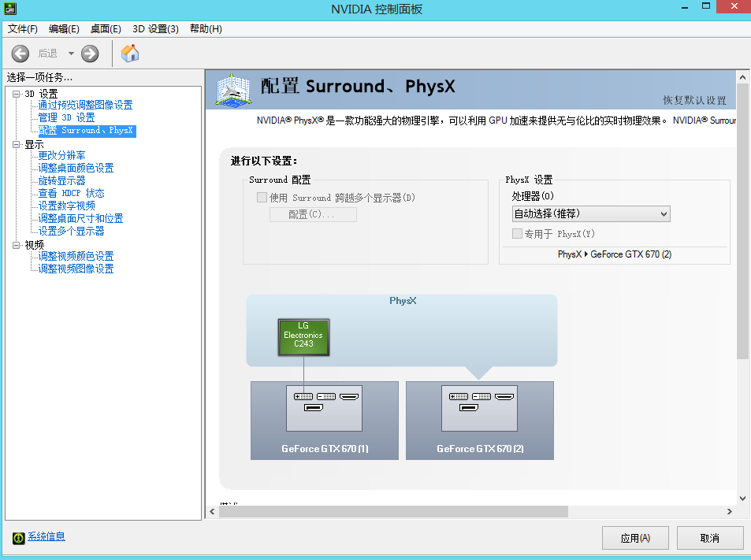
Task: Open back history dropdown arrow
Action: [71, 54]
